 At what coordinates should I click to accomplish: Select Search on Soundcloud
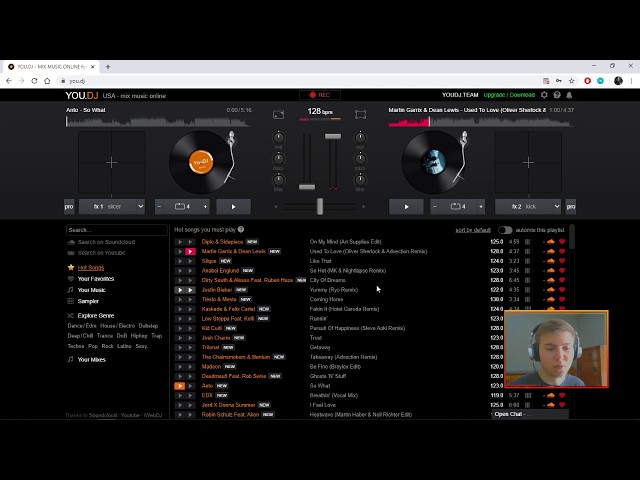coord(106,242)
